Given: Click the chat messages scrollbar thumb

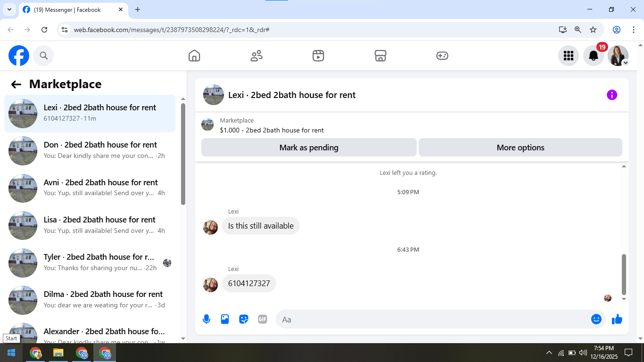Looking at the screenshot, I should [x=624, y=274].
